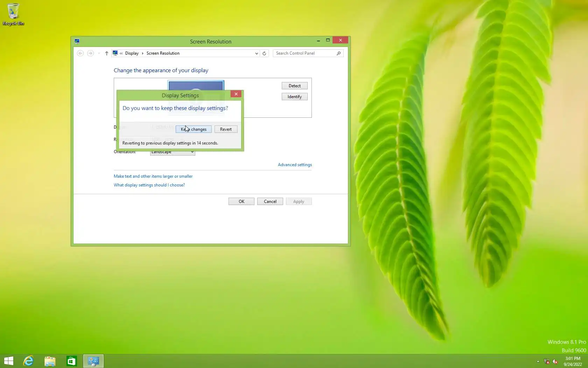
Task: Maximize the Screen Resolution window
Action: coord(328,40)
